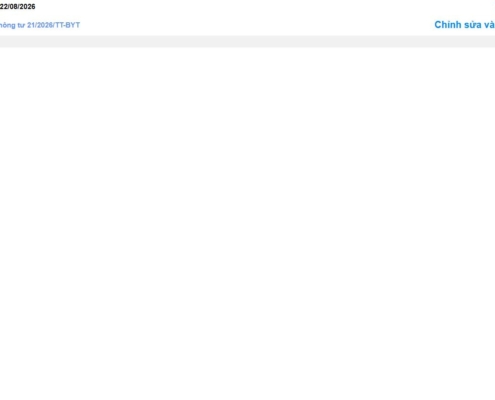Open the Thông tư 21/2026/TT-BYT link
495x400 pixels.
(40, 25)
